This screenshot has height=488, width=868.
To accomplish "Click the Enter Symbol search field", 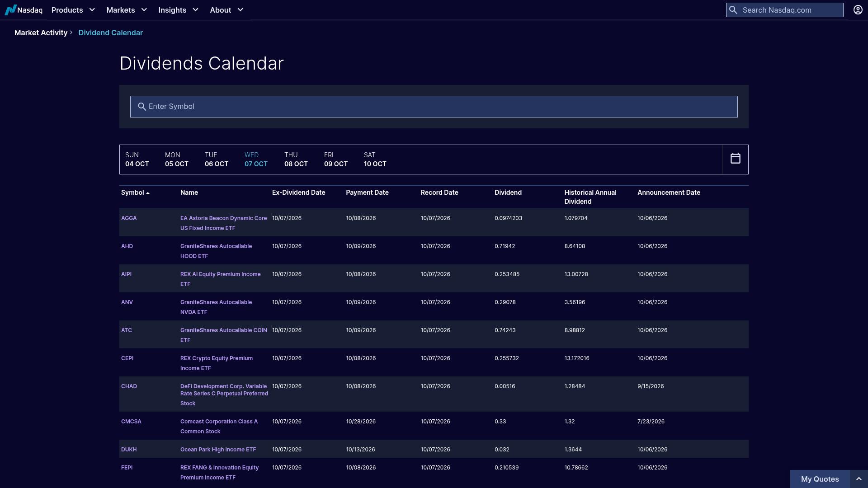I will pos(434,107).
